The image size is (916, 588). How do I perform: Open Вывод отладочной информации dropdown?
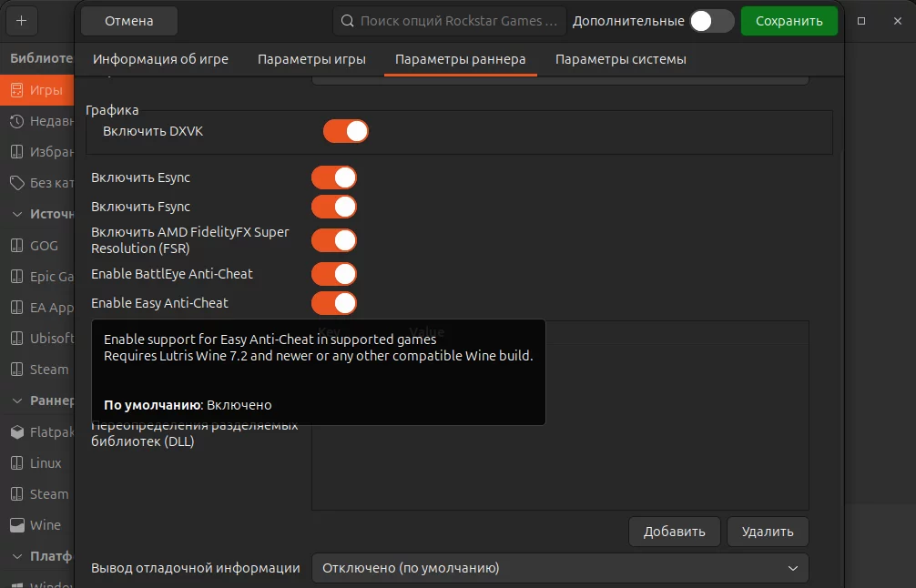click(560, 568)
